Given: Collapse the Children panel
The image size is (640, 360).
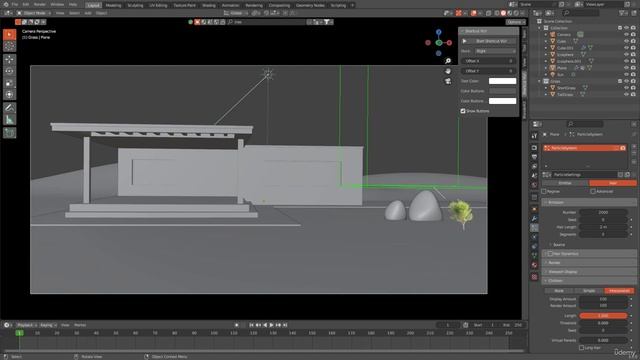Looking at the screenshot, I should (589, 280).
